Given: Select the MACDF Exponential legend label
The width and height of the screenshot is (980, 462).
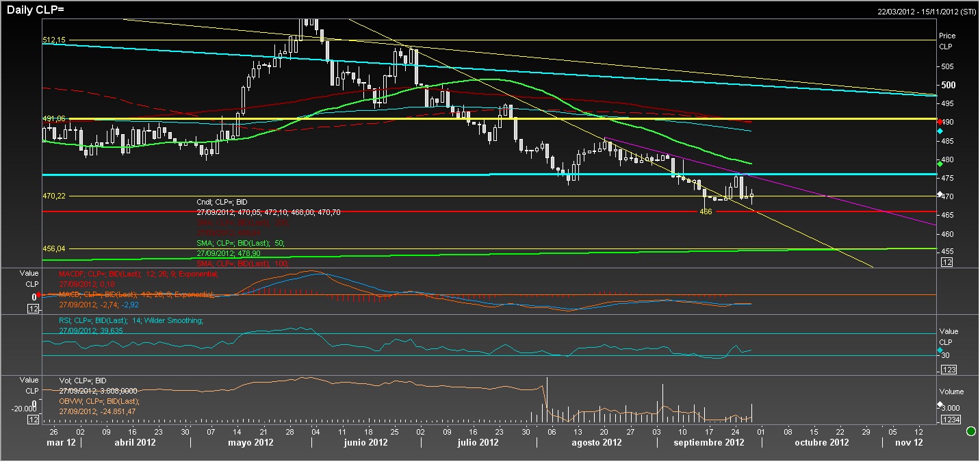Looking at the screenshot, I should 138,274.
